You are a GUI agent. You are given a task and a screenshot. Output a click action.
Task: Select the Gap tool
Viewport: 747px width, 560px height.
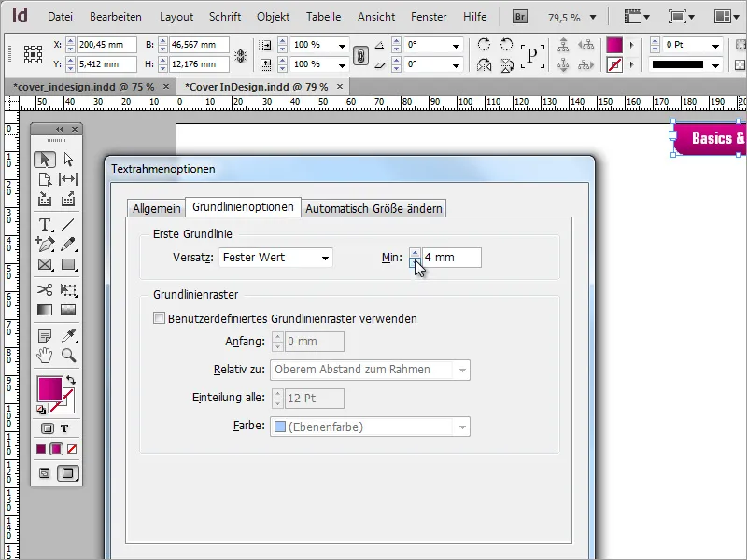pos(68,179)
